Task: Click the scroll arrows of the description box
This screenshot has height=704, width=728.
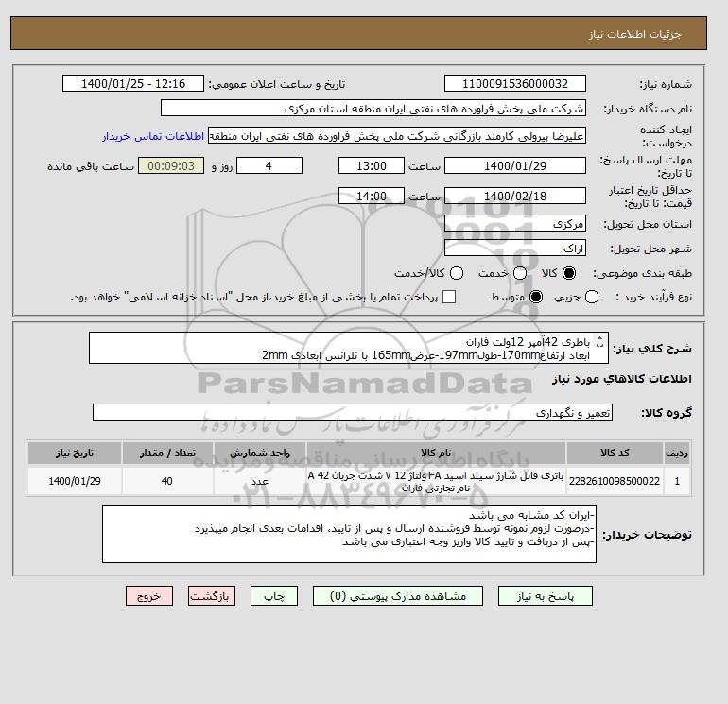Action: pyautogui.click(x=599, y=341)
